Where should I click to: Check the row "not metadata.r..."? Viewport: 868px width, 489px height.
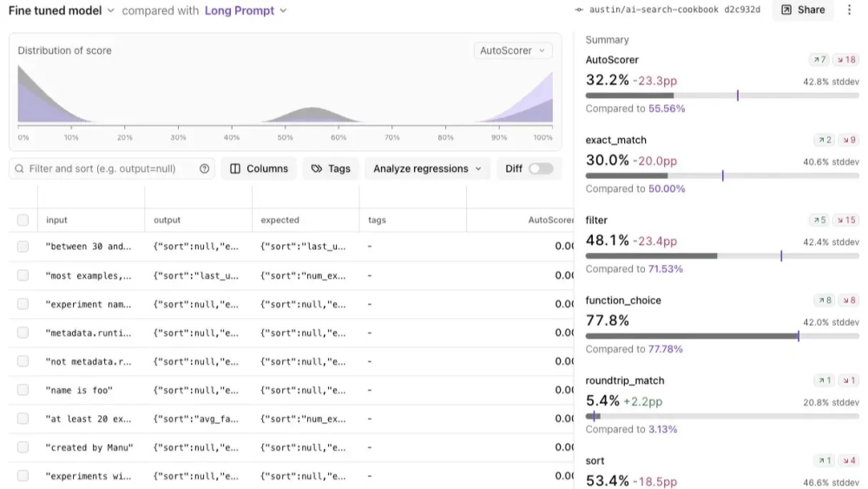coord(23,361)
